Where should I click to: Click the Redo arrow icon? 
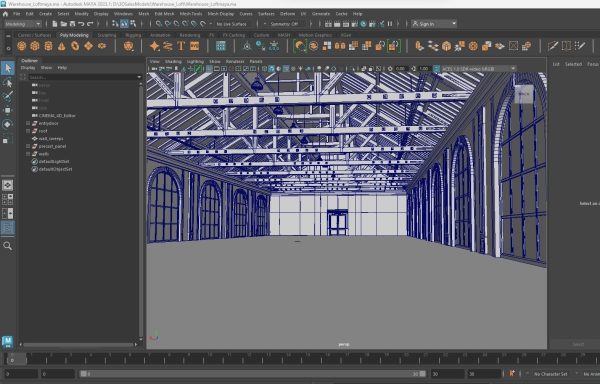click(90, 24)
